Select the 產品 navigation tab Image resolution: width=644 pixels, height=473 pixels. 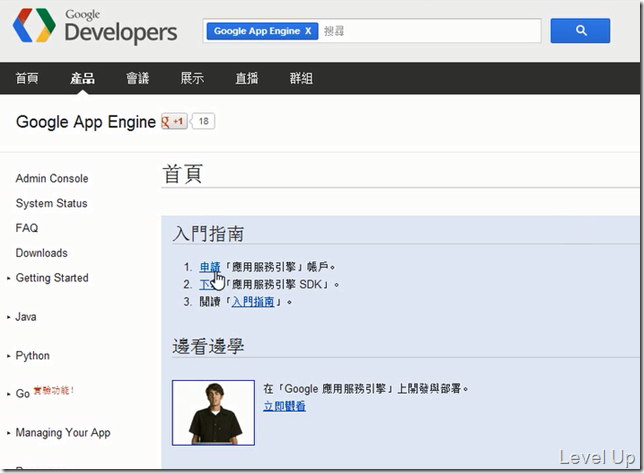click(x=82, y=78)
